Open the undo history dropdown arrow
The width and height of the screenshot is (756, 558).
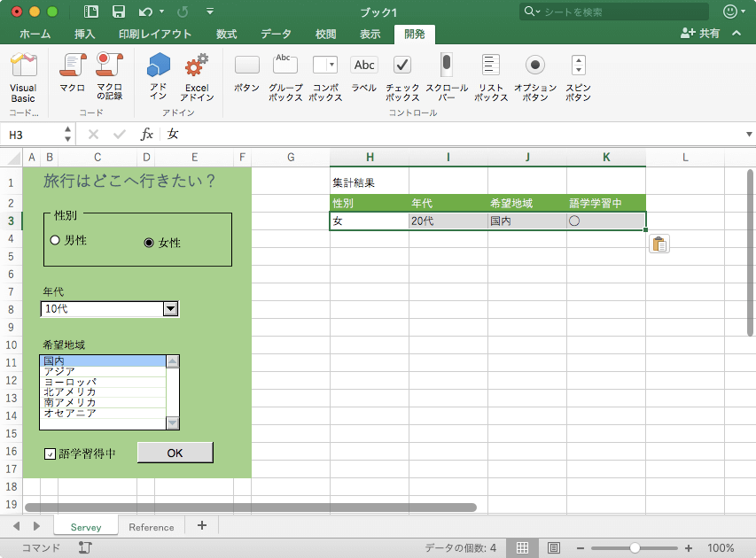click(161, 12)
